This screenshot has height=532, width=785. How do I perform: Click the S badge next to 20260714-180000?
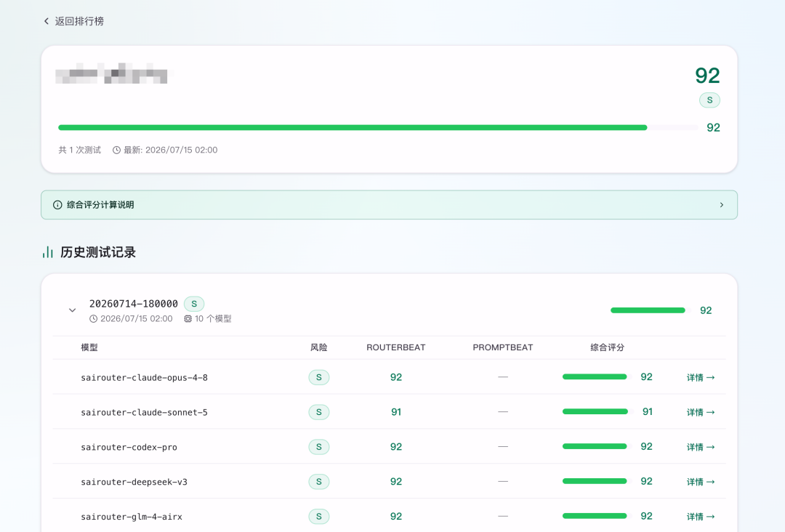[x=194, y=304]
